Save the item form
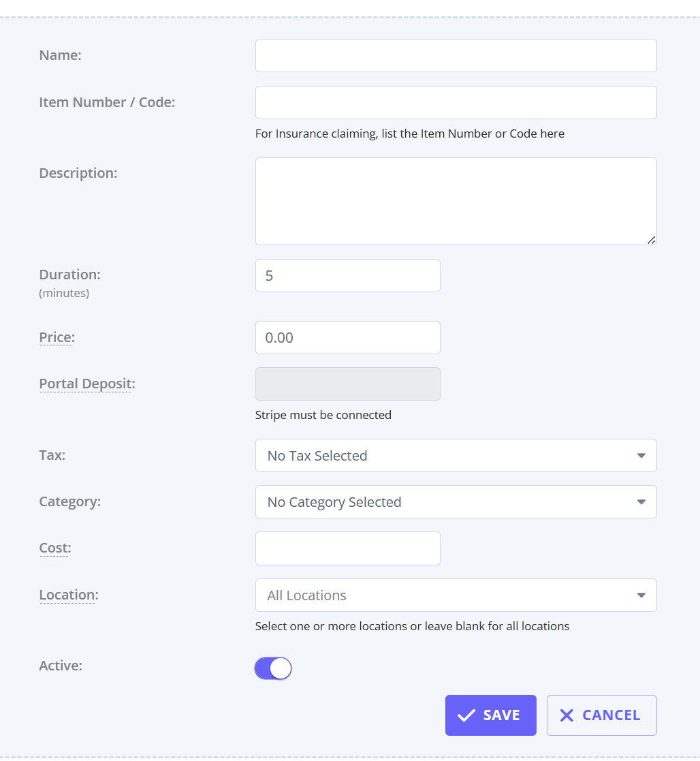The width and height of the screenshot is (700, 761). (490, 715)
